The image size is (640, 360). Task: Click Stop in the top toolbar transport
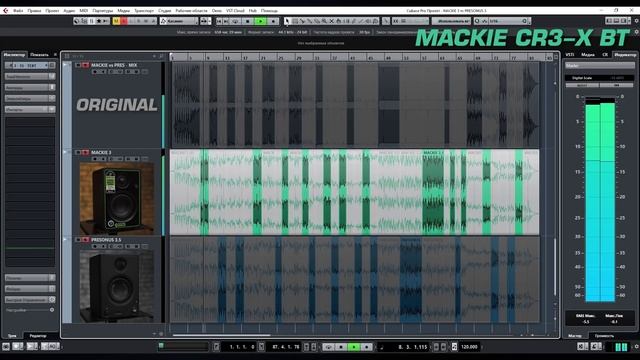point(248,21)
